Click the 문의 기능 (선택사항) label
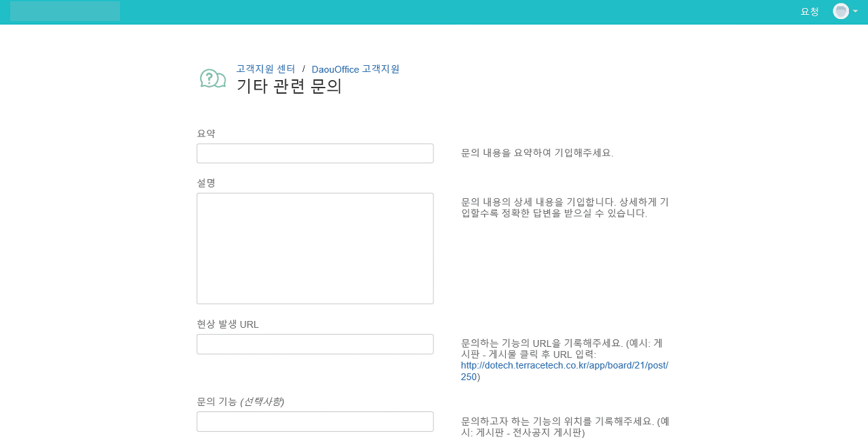Viewport: 868px width, 446px height. tap(240, 402)
